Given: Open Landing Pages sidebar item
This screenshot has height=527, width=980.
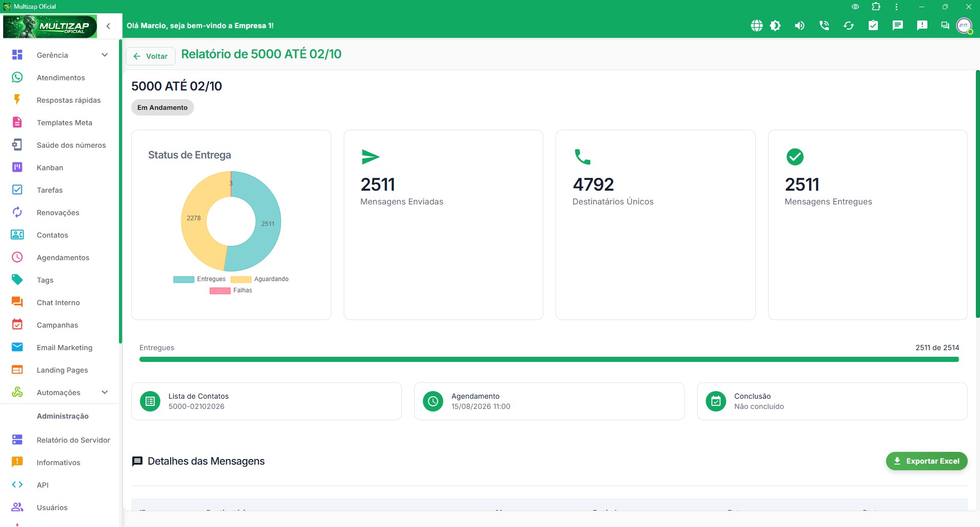Looking at the screenshot, I should pyautogui.click(x=59, y=370).
